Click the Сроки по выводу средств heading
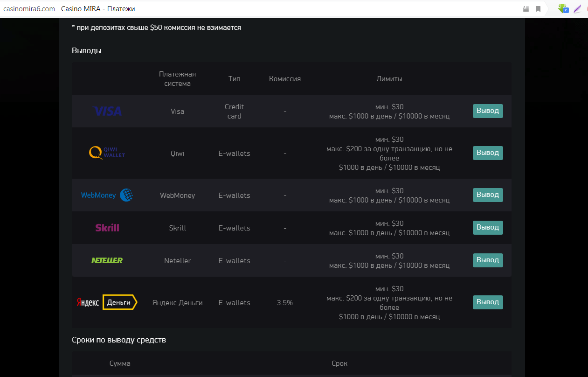 tap(119, 340)
